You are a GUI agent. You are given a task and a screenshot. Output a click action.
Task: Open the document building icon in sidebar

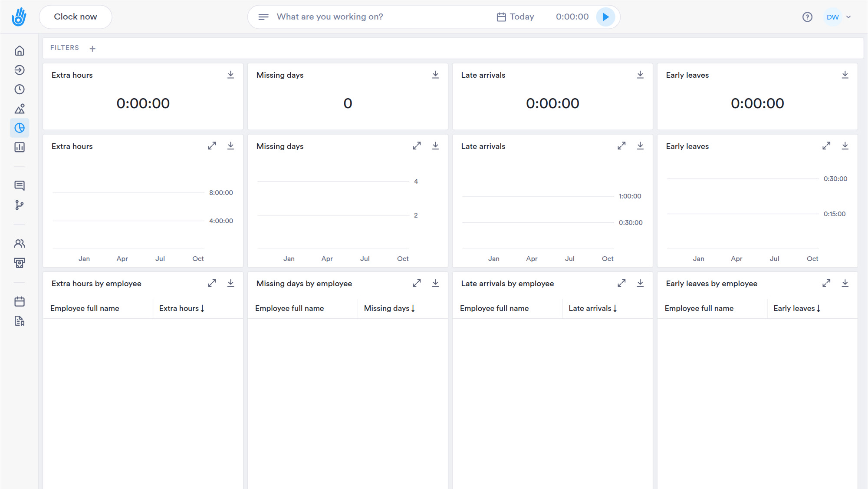coord(20,321)
